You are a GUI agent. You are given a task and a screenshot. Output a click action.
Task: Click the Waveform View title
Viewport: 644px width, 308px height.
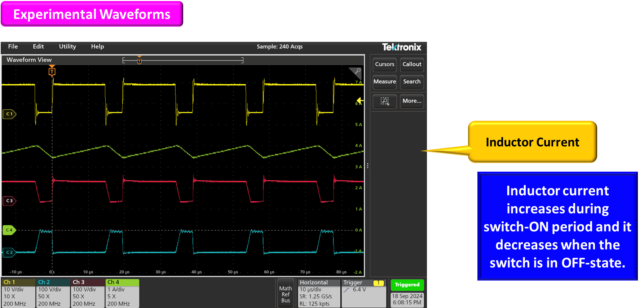(29, 60)
